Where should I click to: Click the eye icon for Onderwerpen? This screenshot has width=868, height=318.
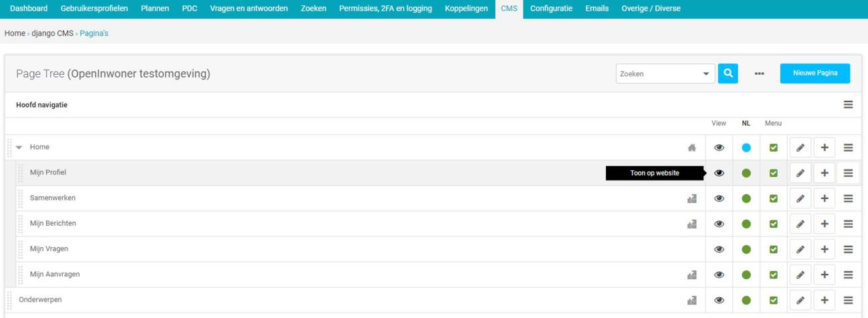(x=719, y=300)
